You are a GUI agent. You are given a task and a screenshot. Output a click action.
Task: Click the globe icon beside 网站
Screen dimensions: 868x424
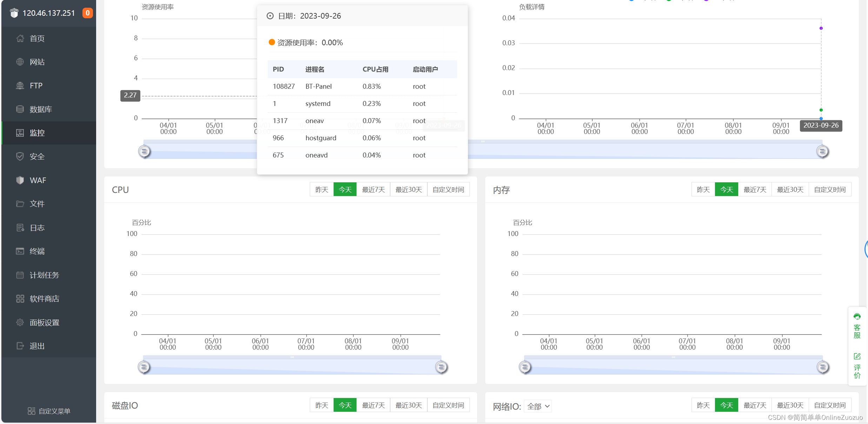point(20,62)
